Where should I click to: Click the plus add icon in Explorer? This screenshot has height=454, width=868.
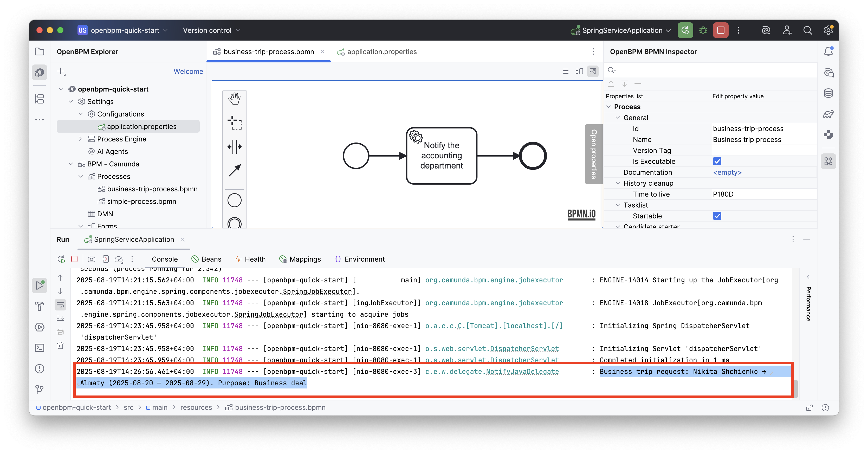click(61, 72)
